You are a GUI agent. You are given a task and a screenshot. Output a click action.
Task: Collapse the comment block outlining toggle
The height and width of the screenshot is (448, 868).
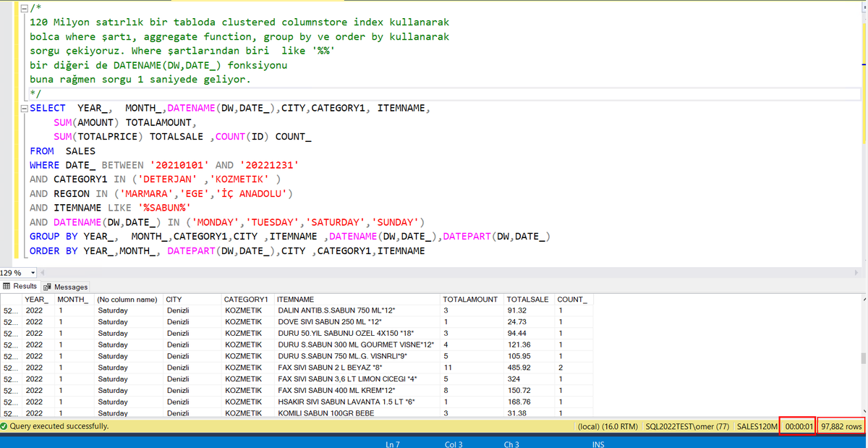click(25, 9)
